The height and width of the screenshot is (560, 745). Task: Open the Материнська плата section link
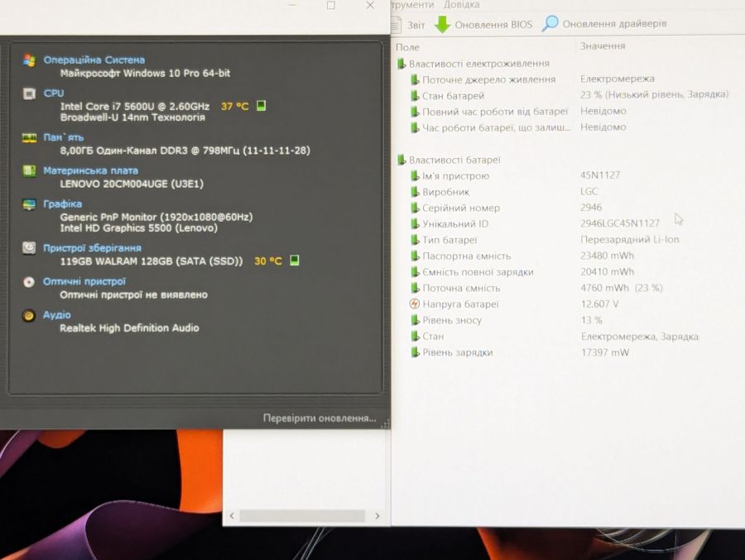(x=91, y=170)
